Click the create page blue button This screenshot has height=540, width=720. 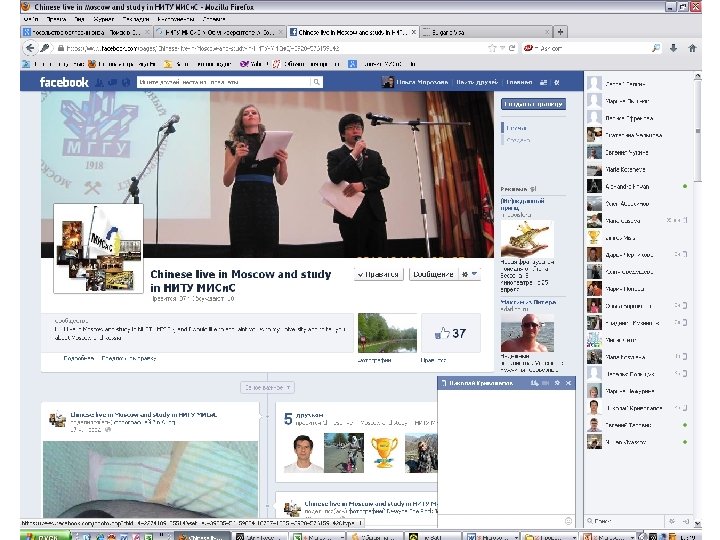tap(533, 104)
